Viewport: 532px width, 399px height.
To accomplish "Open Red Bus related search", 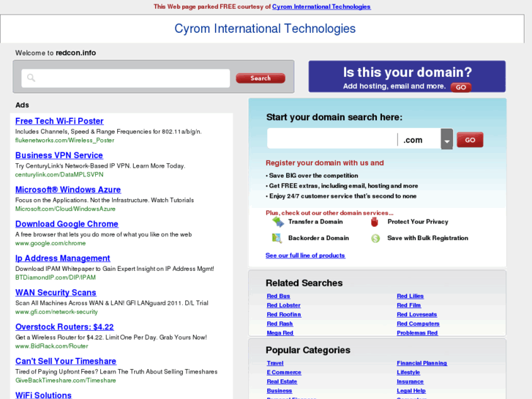I will click(x=278, y=296).
